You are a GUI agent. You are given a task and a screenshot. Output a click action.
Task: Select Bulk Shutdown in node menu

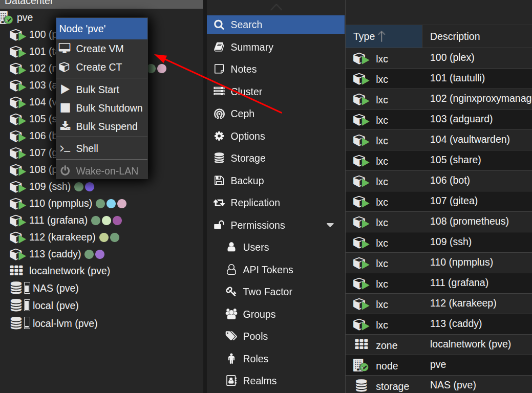109,108
